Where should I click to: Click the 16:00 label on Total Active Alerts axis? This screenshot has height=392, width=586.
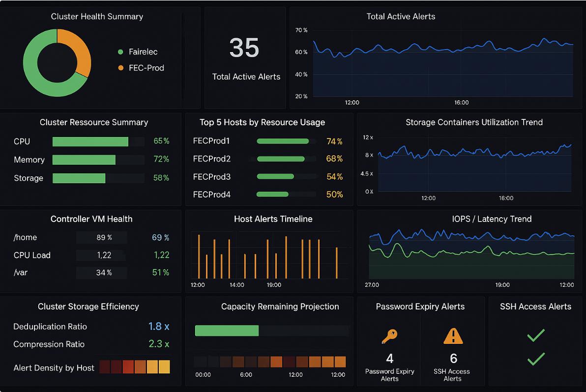click(x=462, y=103)
